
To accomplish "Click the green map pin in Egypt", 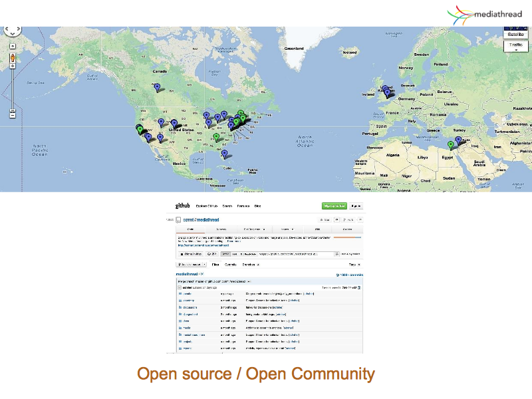I will click(451, 144).
